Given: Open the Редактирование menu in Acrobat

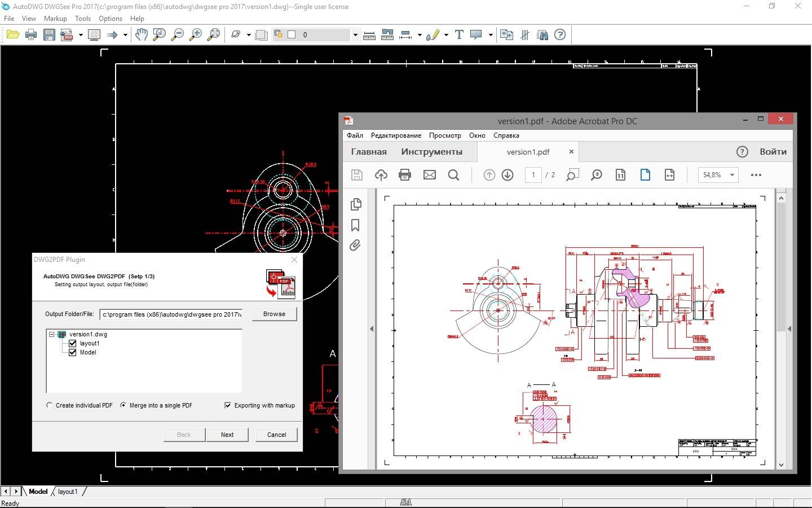Looking at the screenshot, I should click(x=396, y=135).
